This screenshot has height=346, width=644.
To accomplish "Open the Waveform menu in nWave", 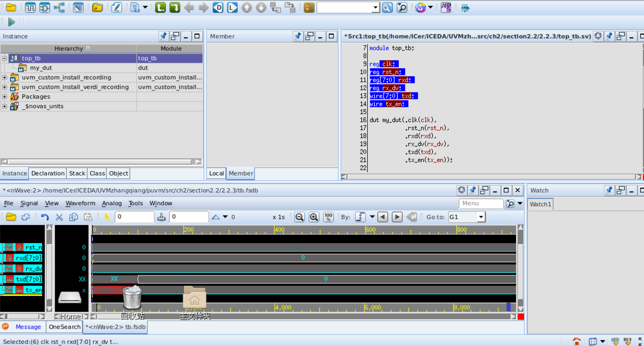I will coord(80,203).
